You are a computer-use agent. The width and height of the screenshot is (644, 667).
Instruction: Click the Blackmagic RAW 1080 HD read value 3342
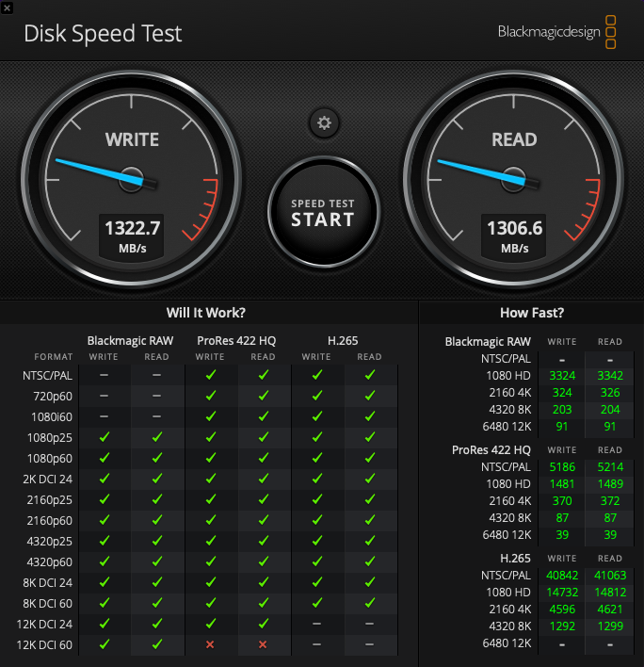[x=610, y=376]
